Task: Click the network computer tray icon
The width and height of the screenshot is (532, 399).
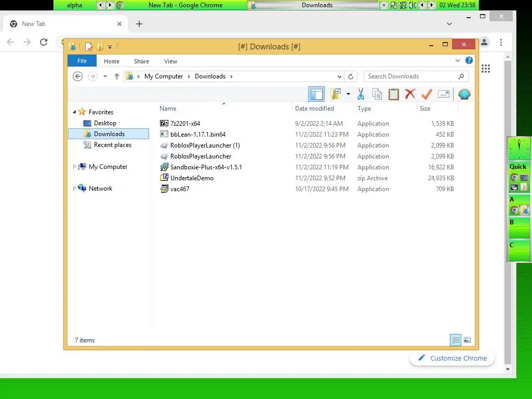Action: coord(403,5)
